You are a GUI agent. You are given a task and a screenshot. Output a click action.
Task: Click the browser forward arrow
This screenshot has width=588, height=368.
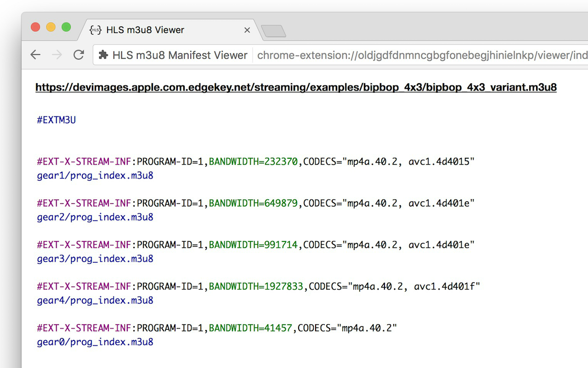57,55
